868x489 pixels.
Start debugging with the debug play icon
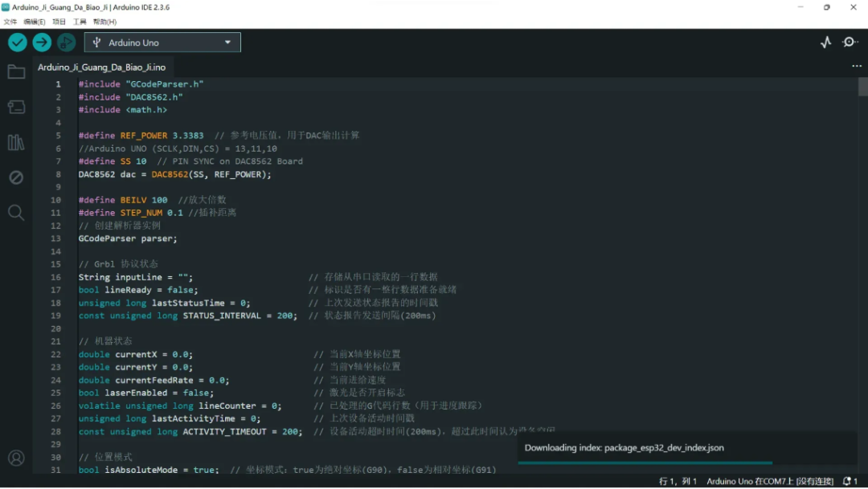click(x=66, y=42)
